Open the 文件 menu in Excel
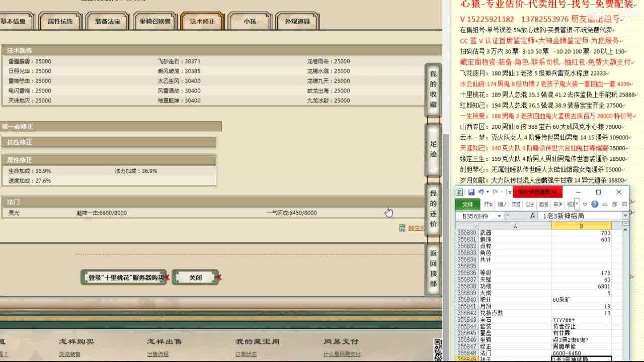 (468, 204)
